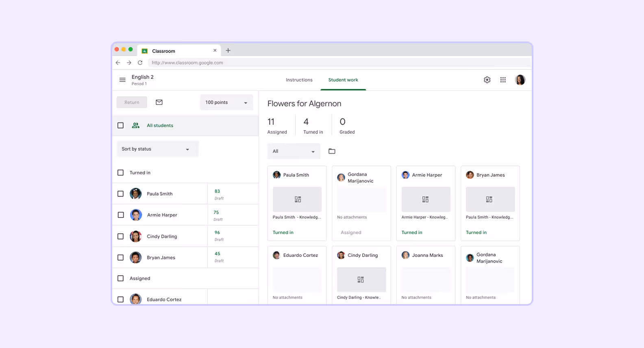Screen dimensions: 644x348
Task: Open the settings gear
Action: [487, 80]
